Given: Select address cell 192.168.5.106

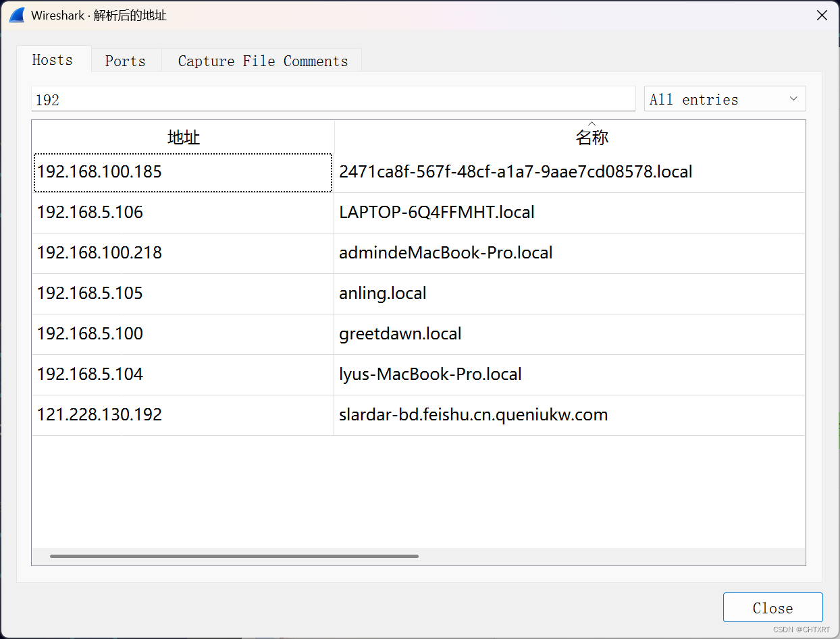Looking at the screenshot, I should (x=183, y=213).
